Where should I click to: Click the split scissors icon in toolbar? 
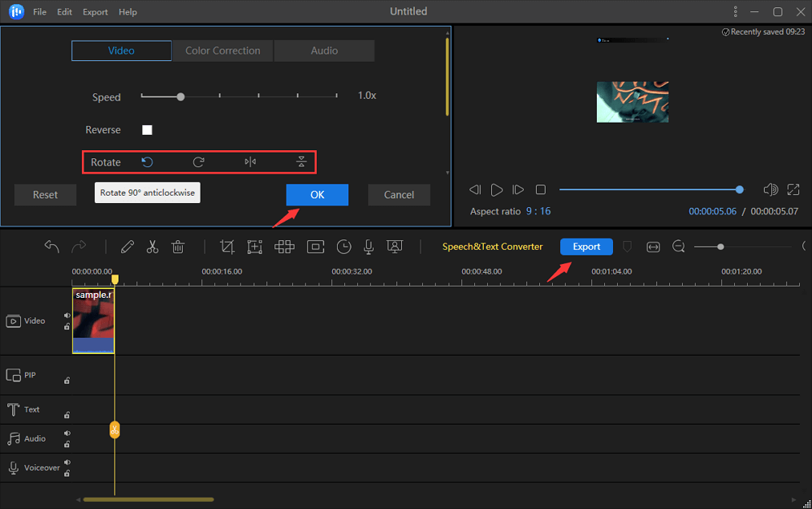coord(153,247)
